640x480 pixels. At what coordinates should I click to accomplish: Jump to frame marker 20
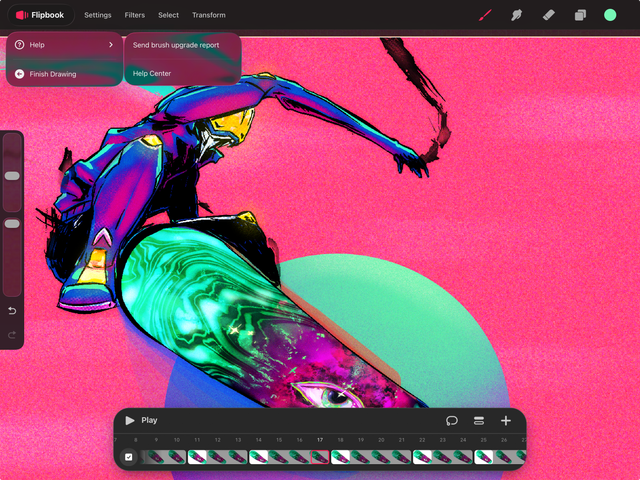click(381, 440)
